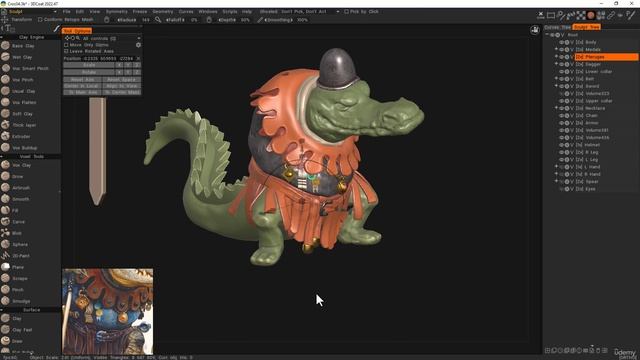Hide the Helmet layer with its eye icon
Viewport: 640px width, 360px height.
(x=562, y=145)
